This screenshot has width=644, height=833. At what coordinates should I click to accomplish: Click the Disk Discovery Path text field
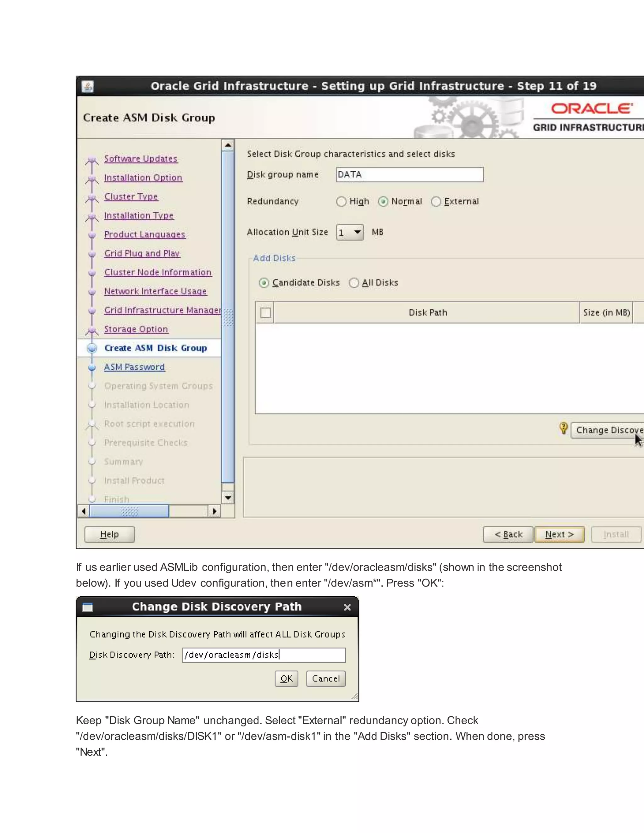click(x=264, y=655)
